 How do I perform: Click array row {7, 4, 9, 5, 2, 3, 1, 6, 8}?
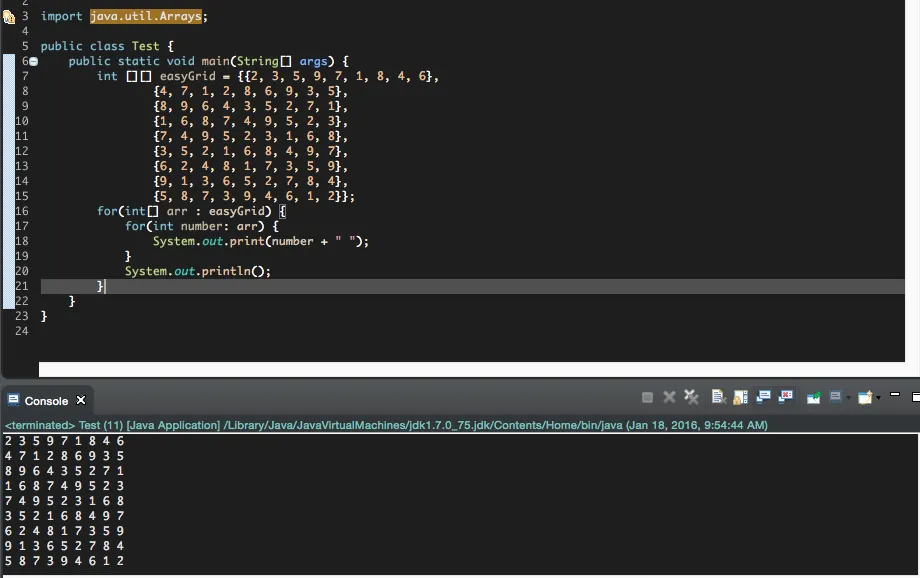[x=250, y=136]
